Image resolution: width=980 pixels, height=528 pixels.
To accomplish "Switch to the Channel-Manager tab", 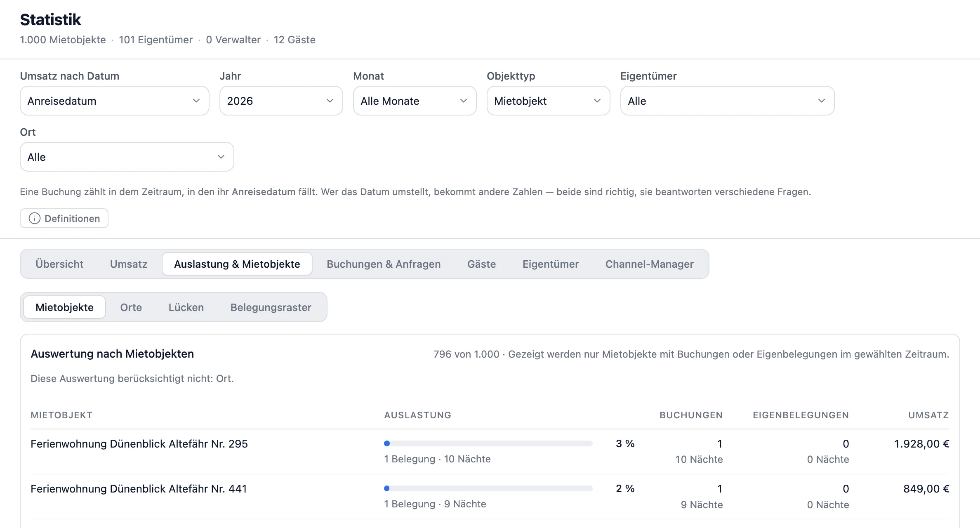I will pyautogui.click(x=649, y=264).
